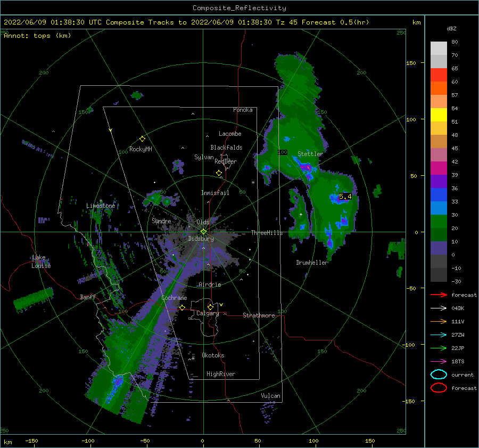Click the Lacombe town label
This screenshot has height=448, width=479.
tap(230, 134)
